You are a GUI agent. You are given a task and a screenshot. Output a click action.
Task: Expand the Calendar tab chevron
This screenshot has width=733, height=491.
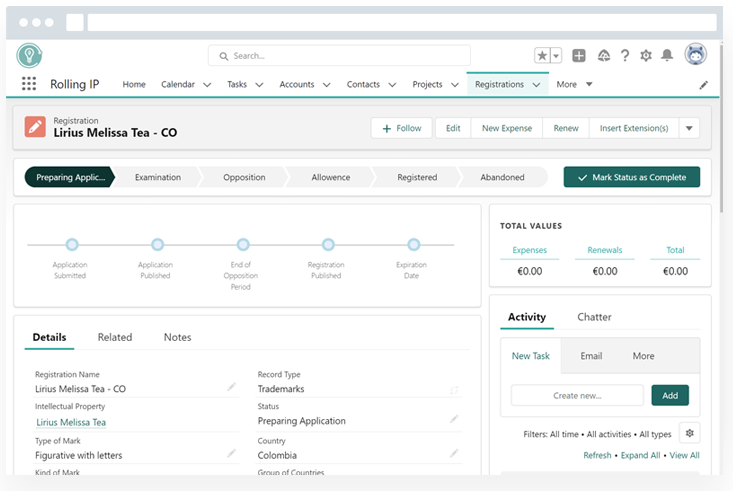click(207, 85)
